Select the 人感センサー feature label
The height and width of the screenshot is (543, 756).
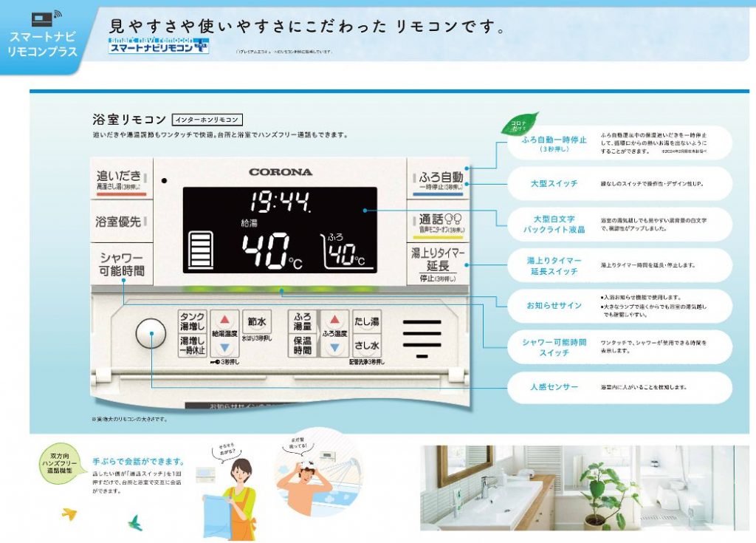[554, 387]
